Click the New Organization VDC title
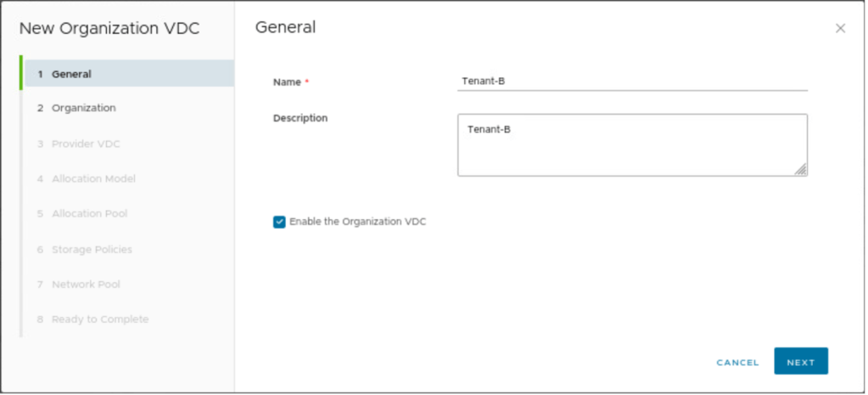Viewport: 868px width, 395px height. [109, 28]
